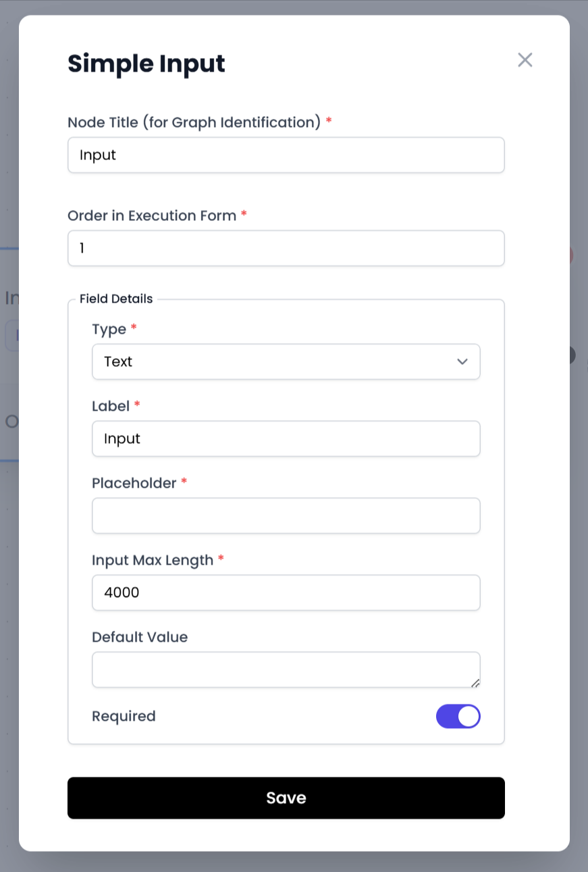The width and height of the screenshot is (588, 872).
Task: Click the Field Details group legend
Action: [x=116, y=299]
